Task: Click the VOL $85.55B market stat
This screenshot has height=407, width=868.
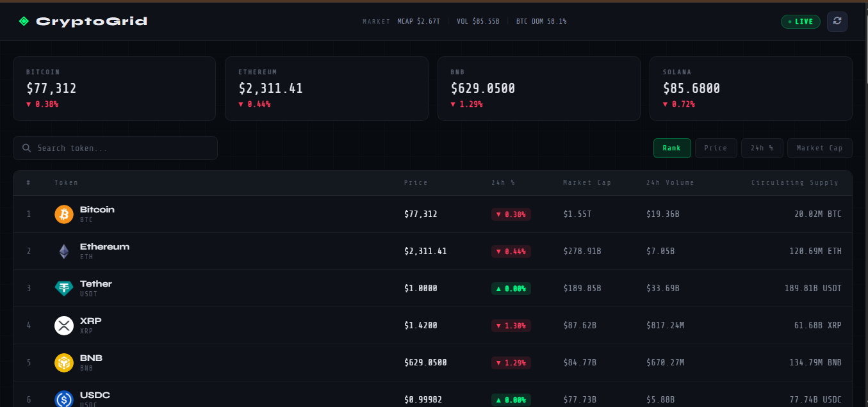Action: 478,21
